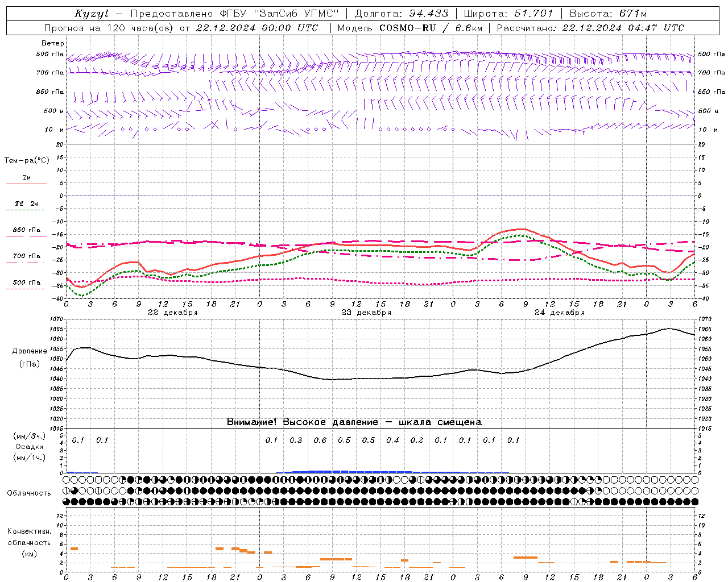Image resolution: width=728 pixels, height=582 pixels.
Task: Click the "Осадки" precipitation label
Action: [x=30, y=447]
